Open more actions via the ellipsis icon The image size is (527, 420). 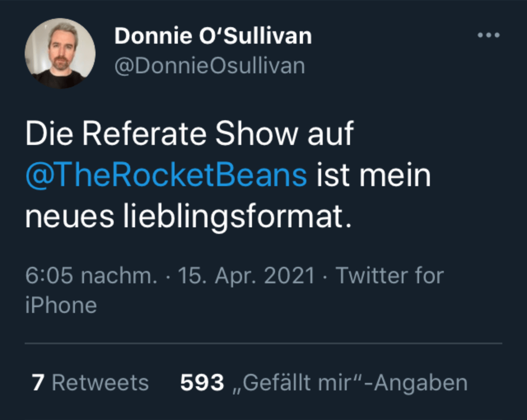pos(489,35)
